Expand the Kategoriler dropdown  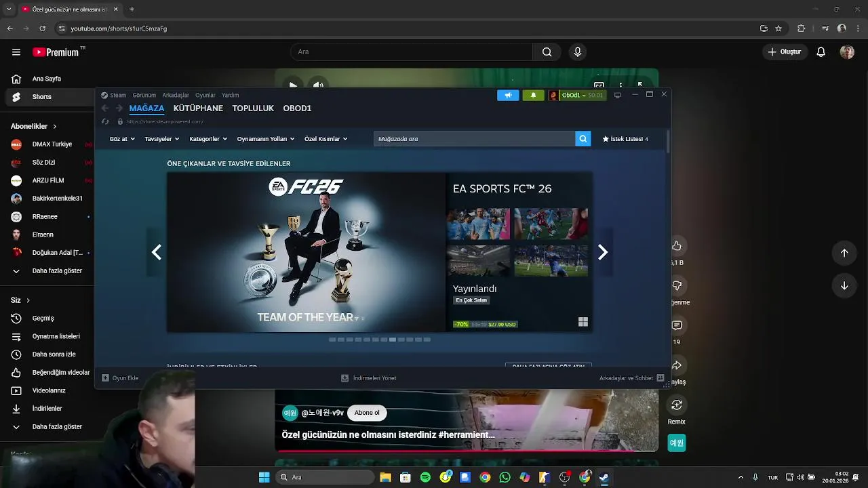coord(208,139)
